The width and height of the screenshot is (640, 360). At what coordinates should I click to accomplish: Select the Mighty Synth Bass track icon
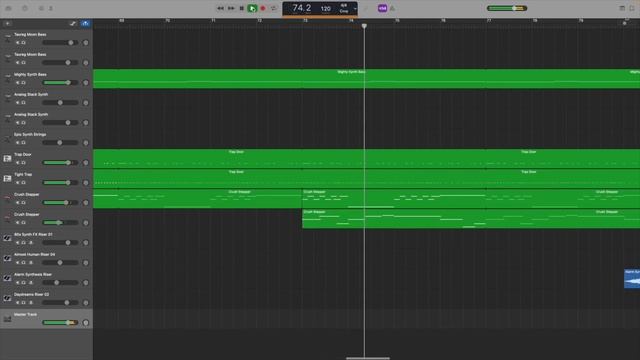pos(8,78)
